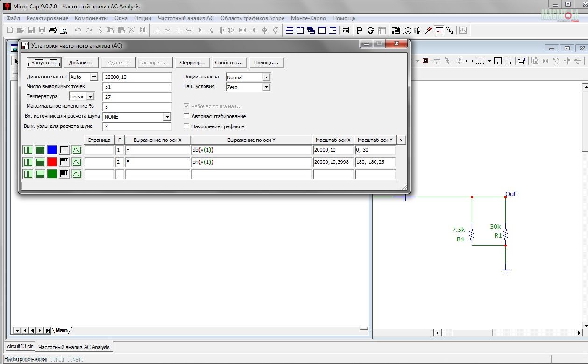Open the Монте-Карло menu
The image size is (588, 364).
(309, 18)
